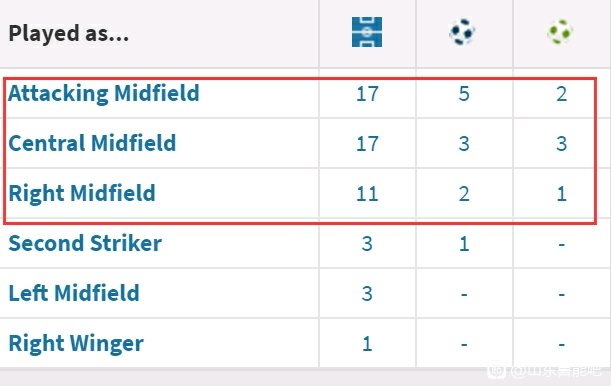Image resolution: width=611 pixels, height=386 pixels.
Task: Click the dark blue soccer ball goals icon
Action: tap(462, 32)
